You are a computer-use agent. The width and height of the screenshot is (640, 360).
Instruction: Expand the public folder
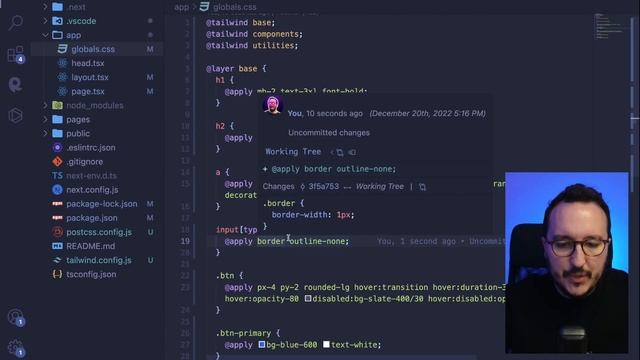[x=45, y=133]
